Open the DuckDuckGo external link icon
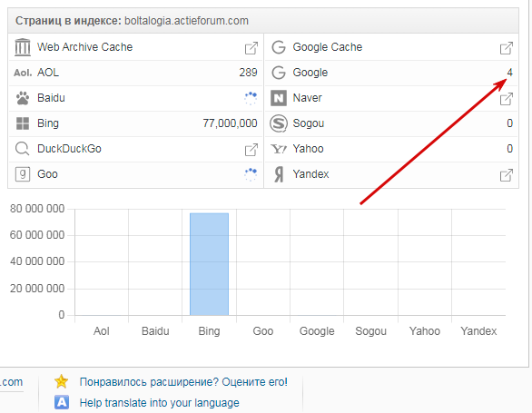Screen dimensions: 532x413 [251, 150]
